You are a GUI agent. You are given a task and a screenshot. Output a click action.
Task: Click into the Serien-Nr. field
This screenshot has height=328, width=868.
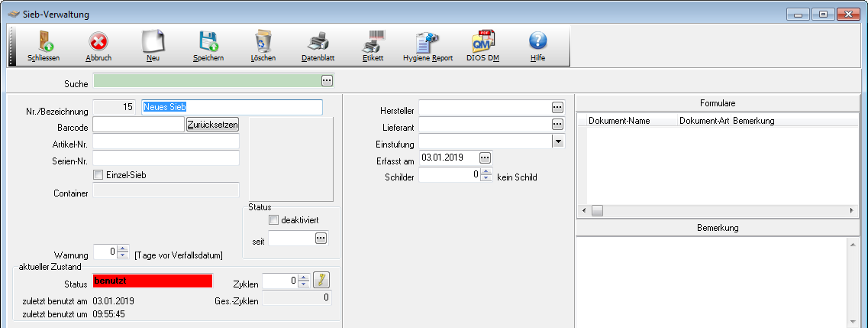(x=166, y=158)
